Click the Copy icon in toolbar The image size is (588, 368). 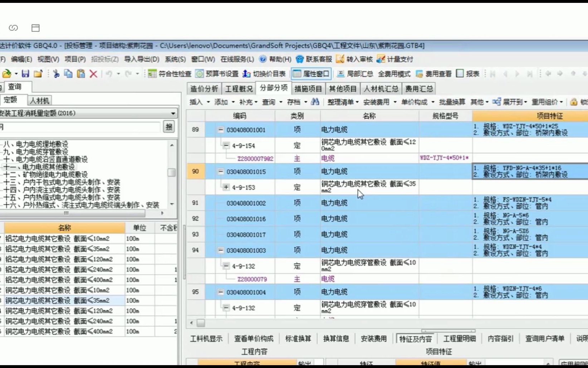68,74
